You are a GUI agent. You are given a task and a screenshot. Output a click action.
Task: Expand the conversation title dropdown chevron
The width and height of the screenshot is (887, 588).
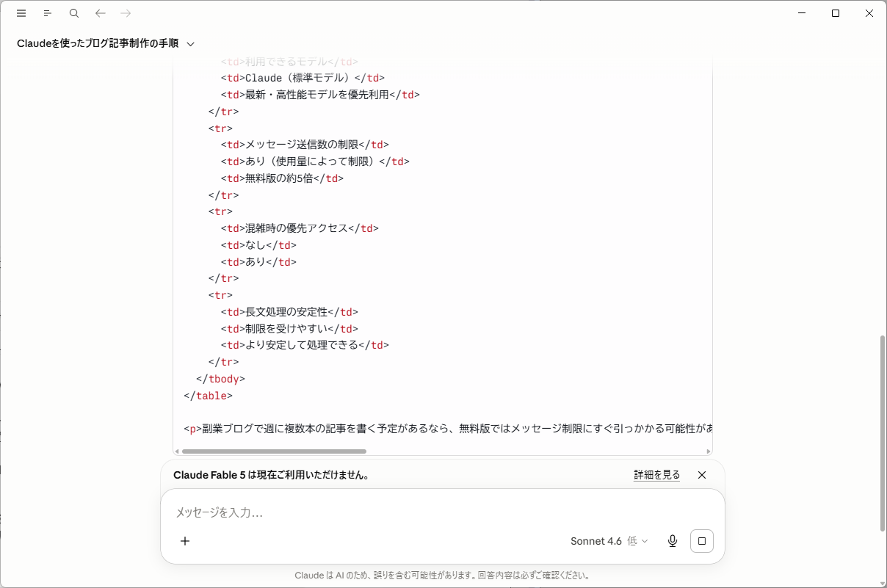point(191,44)
